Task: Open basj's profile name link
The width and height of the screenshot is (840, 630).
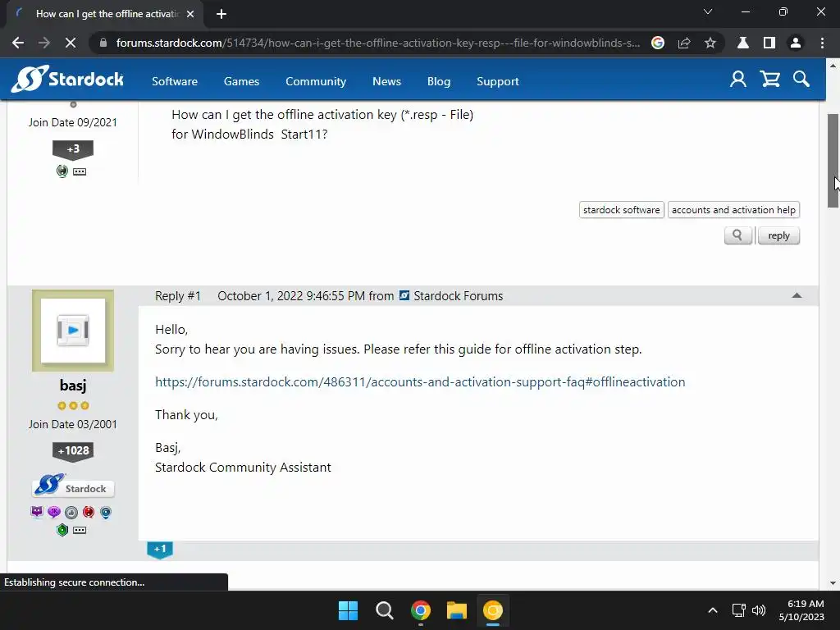Action: (x=73, y=386)
